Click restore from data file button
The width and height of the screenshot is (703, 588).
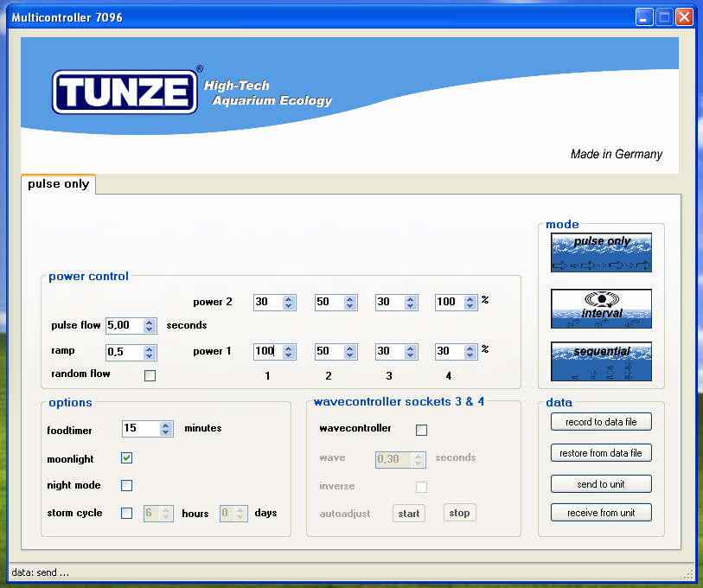(x=601, y=453)
